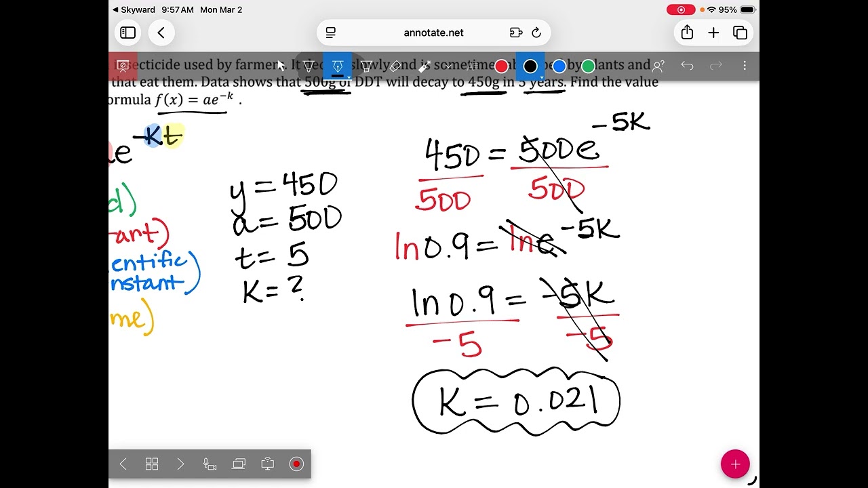Select the eraser tool
This screenshot has height=488, width=868.
[x=395, y=66]
